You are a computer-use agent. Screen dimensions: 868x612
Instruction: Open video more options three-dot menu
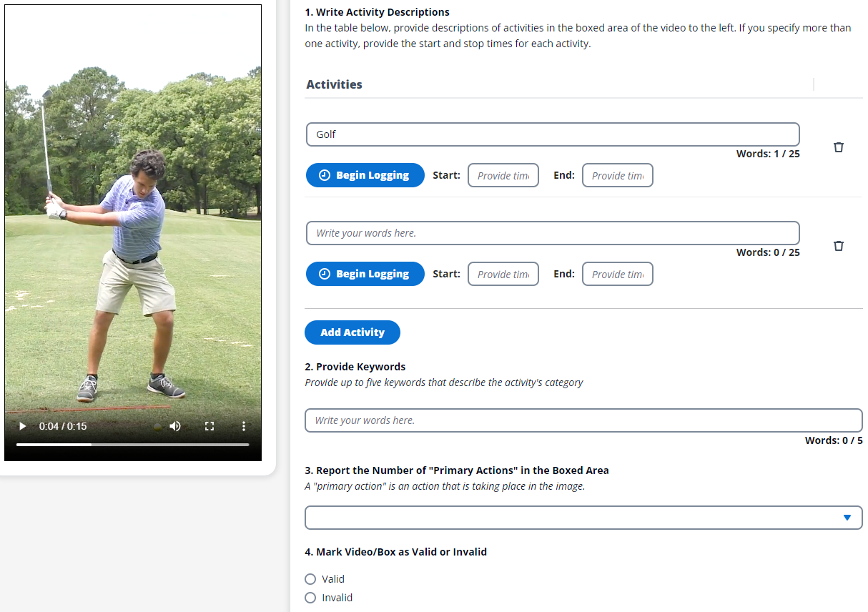[x=244, y=426]
